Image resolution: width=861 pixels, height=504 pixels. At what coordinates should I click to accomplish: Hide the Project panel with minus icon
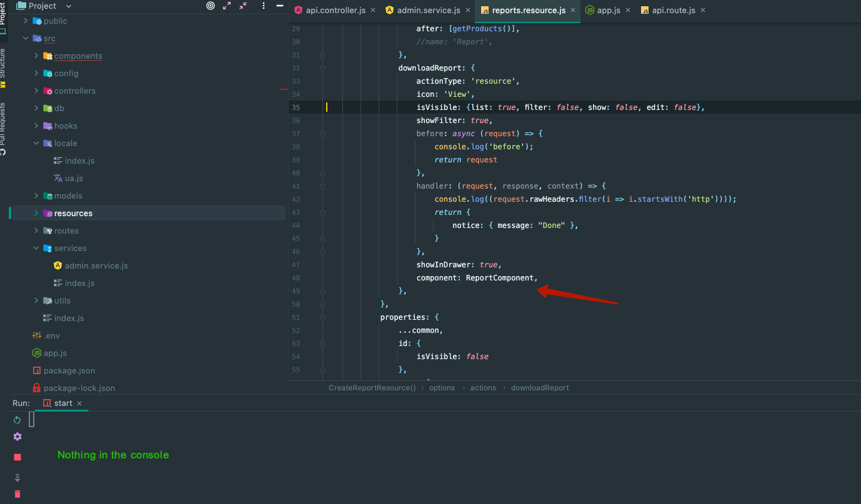[279, 6]
